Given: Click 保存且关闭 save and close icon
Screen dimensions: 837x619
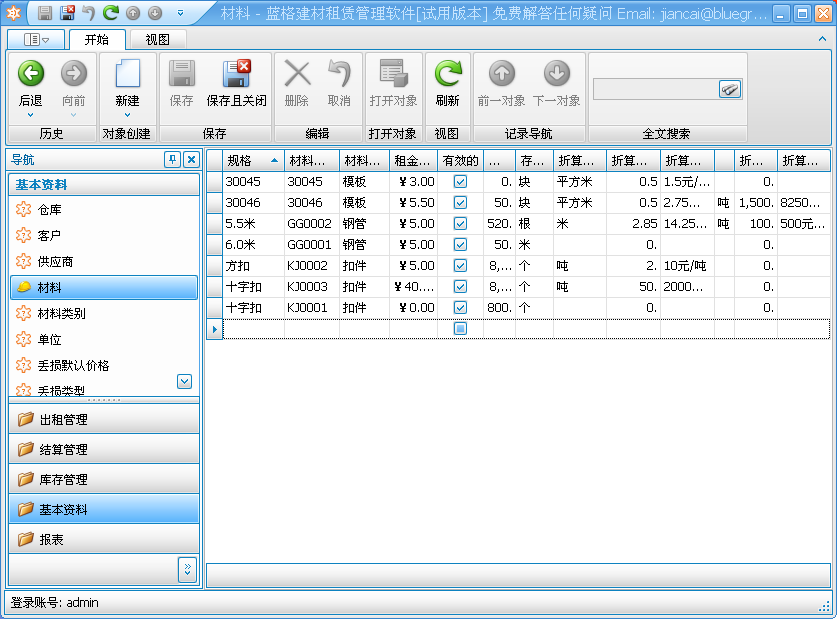Looking at the screenshot, I should 236,74.
